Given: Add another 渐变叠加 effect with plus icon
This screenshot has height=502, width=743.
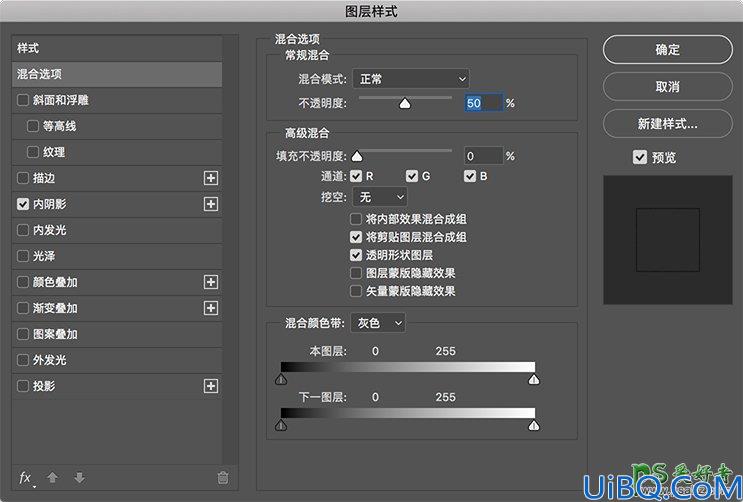Looking at the screenshot, I should tap(211, 308).
